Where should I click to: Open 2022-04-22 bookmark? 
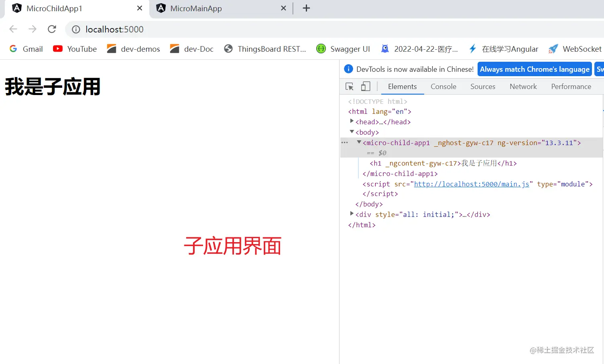pos(419,49)
